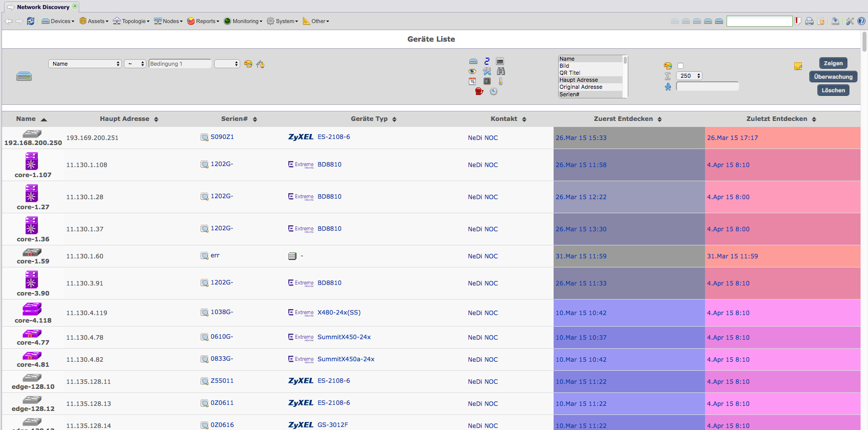Open the Devices menu
Screen dimensions: 868x430
58,21
